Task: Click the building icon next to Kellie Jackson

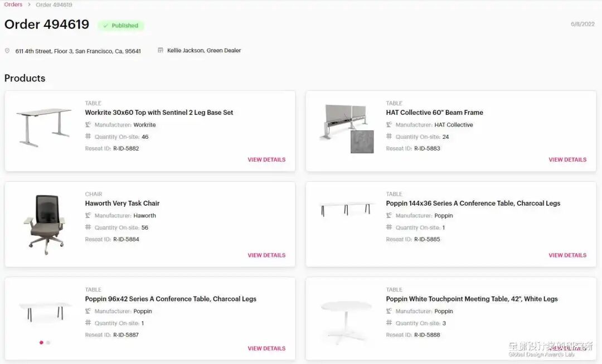Action: tap(161, 50)
